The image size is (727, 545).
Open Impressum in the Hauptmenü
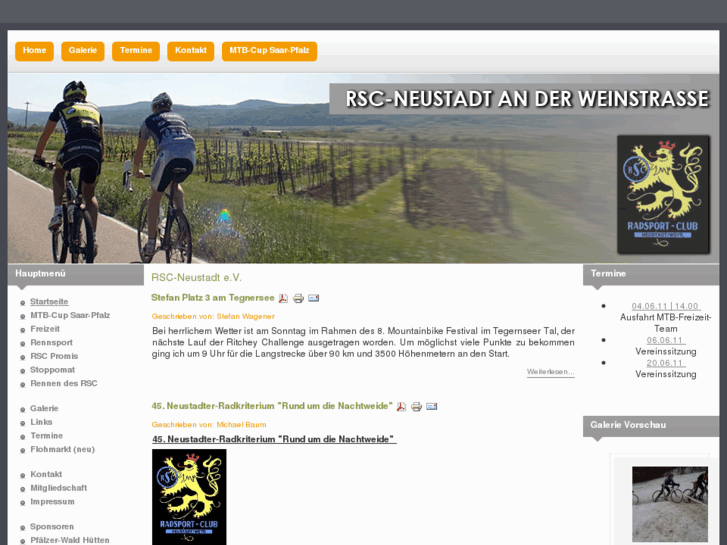coord(52,502)
